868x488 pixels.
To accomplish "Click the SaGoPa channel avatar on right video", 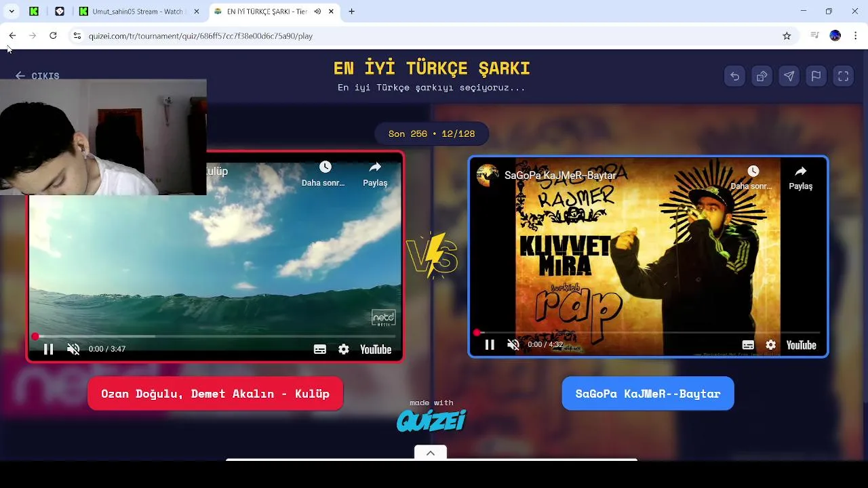I will pyautogui.click(x=488, y=175).
